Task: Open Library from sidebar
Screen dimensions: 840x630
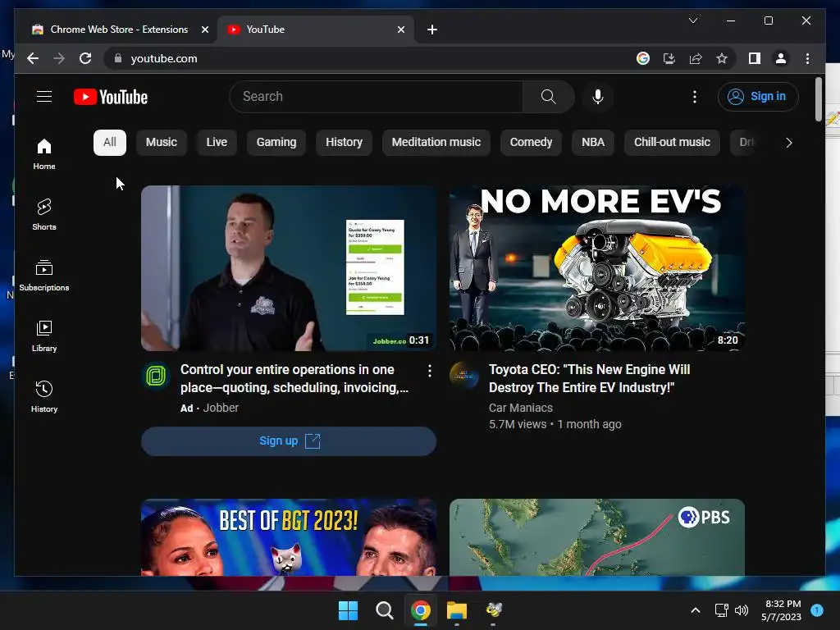Action: click(44, 336)
